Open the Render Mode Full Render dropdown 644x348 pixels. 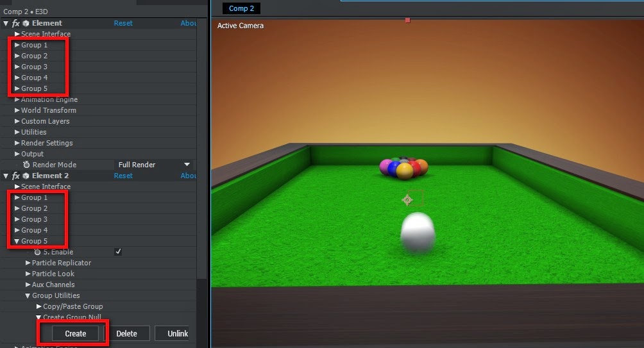click(153, 165)
